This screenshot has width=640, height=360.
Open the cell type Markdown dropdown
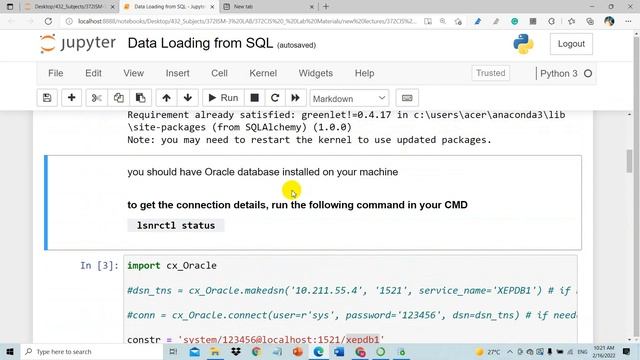(349, 98)
